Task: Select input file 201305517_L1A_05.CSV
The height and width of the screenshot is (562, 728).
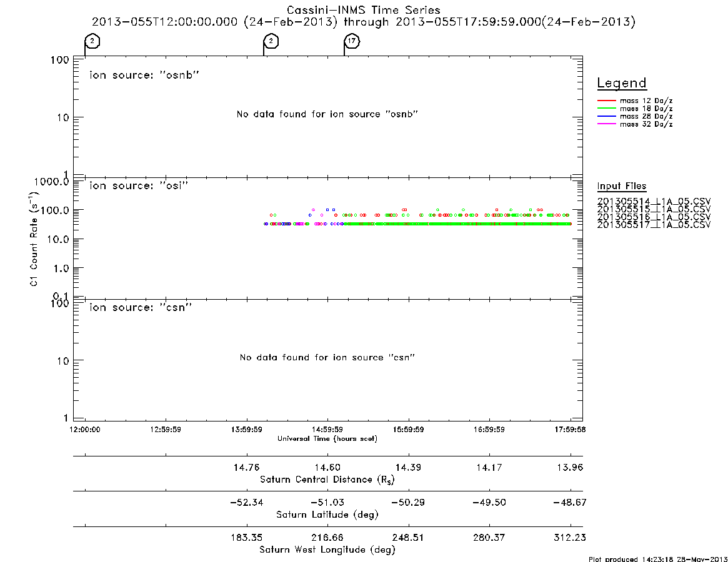Action: click(x=654, y=225)
